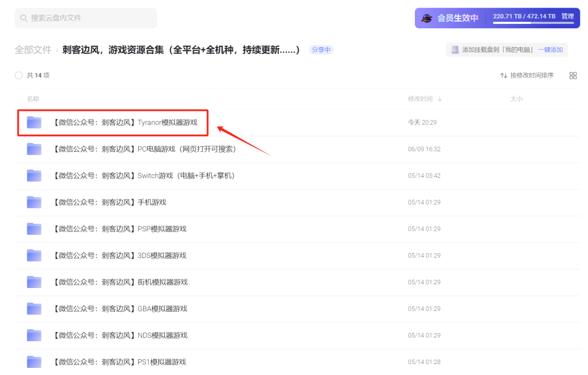Click the storage usage progress bar
Screen dimensions: 588x375
533,23
